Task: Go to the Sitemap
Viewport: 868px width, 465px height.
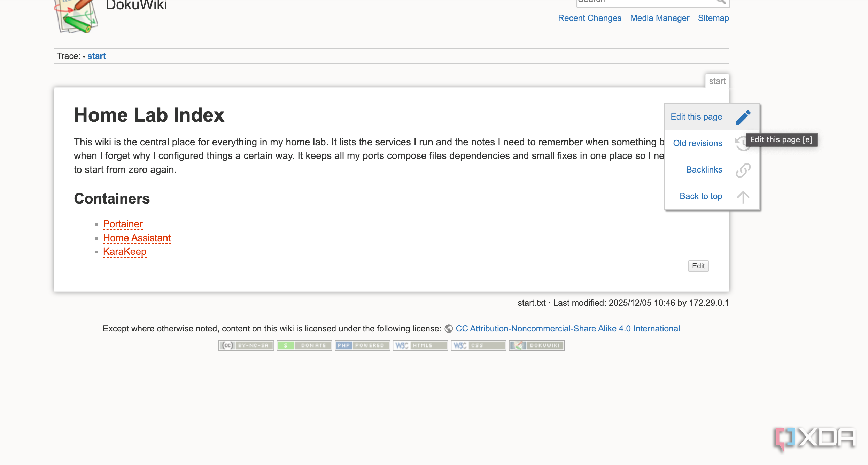Action: pos(713,18)
